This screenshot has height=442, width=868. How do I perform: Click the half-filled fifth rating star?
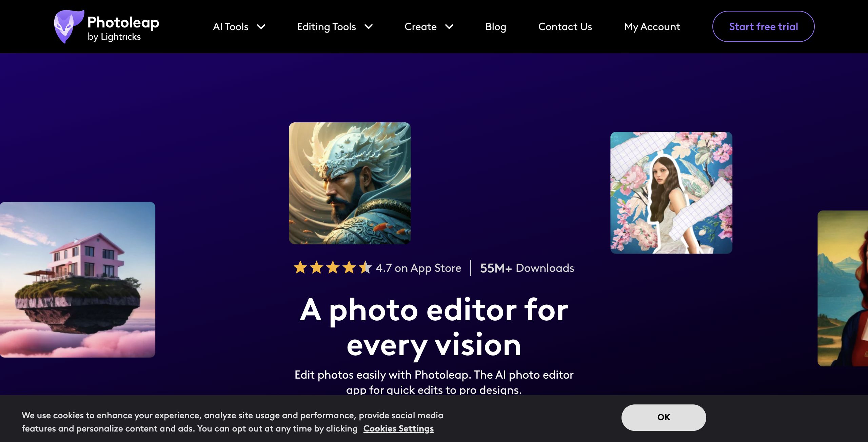click(366, 267)
